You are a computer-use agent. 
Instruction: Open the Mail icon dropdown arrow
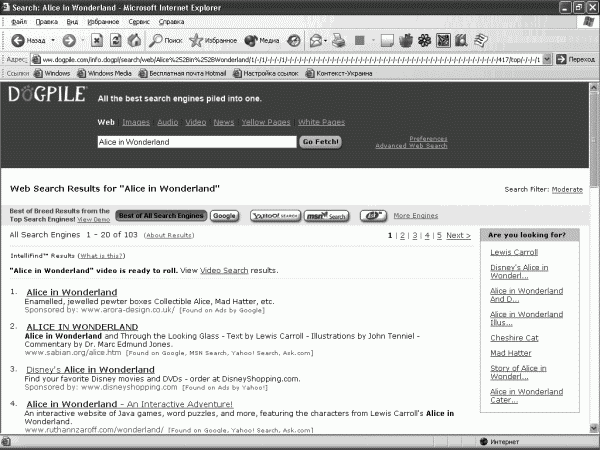point(325,41)
